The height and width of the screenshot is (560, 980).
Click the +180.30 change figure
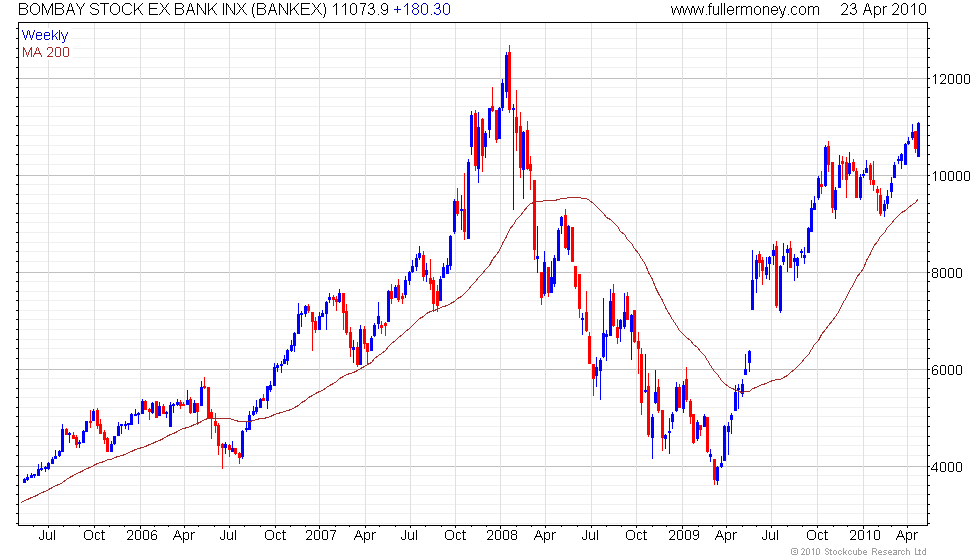[x=422, y=9]
